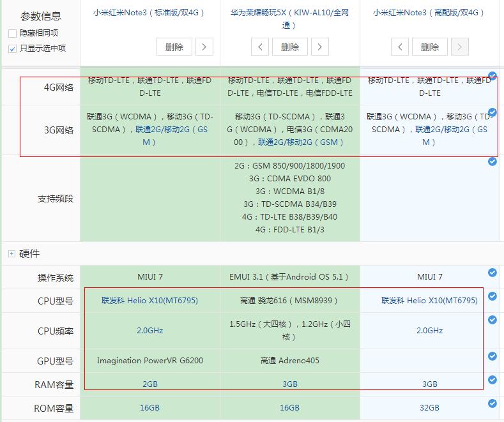The height and width of the screenshot is (422, 504).
Task: Move 华为荣耀畅玩5X column right
Action: (320, 47)
